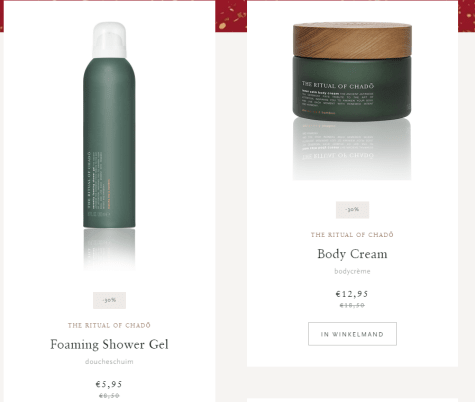
Task: Click the Body Cream jar product image
Action: click(x=352, y=71)
